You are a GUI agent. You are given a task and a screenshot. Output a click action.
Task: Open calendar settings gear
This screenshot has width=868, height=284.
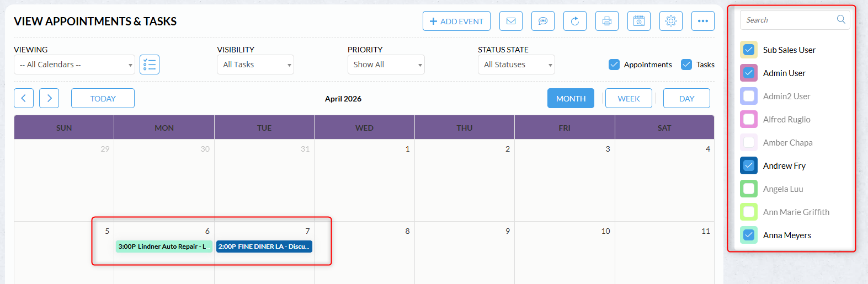click(x=671, y=21)
